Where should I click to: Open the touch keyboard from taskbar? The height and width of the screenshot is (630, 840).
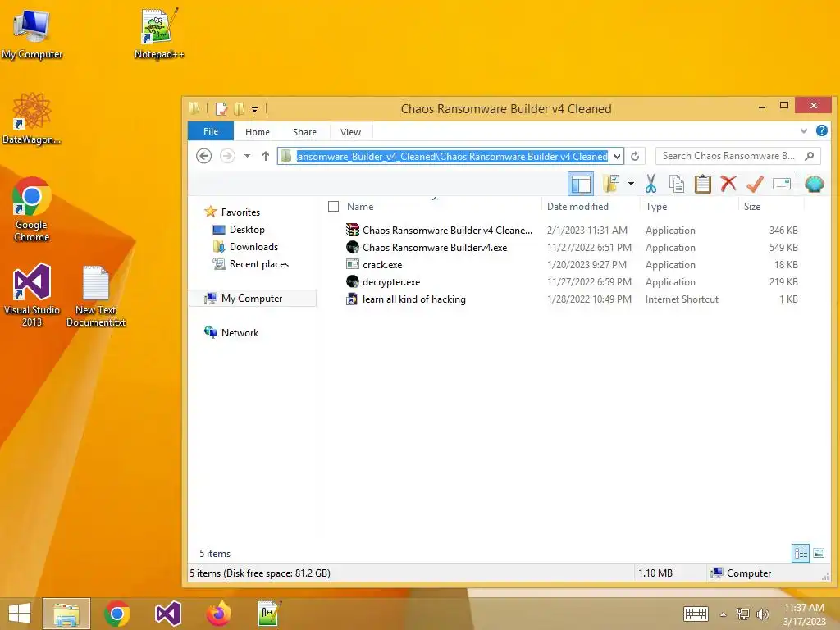(x=696, y=614)
